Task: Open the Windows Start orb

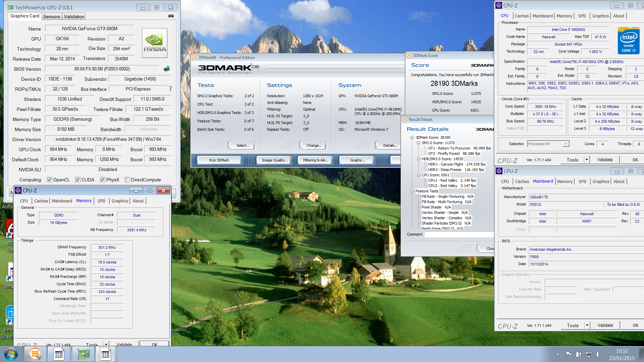Action: click(x=11, y=354)
